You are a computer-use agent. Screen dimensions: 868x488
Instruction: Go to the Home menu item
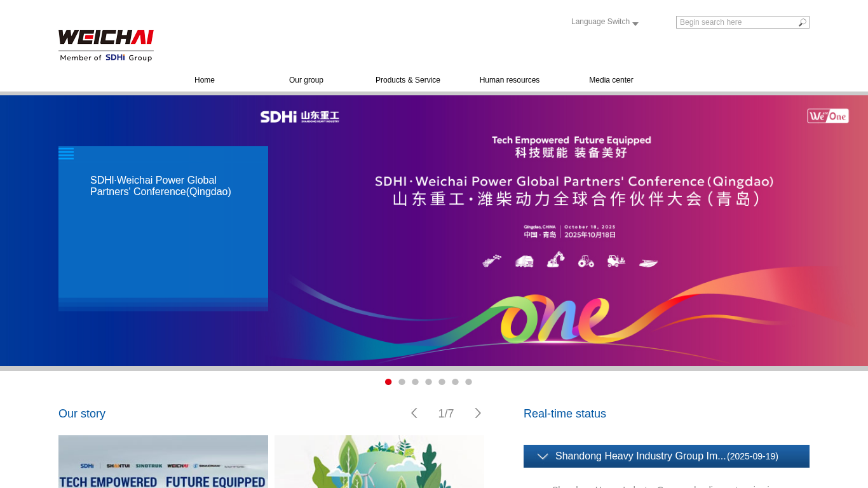point(205,80)
